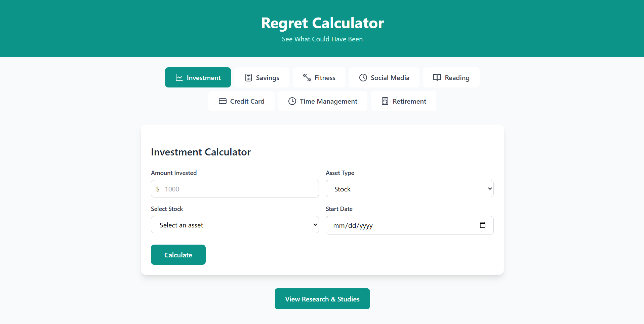Click the calculator icon next to Retirement
The width and height of the screenshot is (644, 324).
[385, 101]
